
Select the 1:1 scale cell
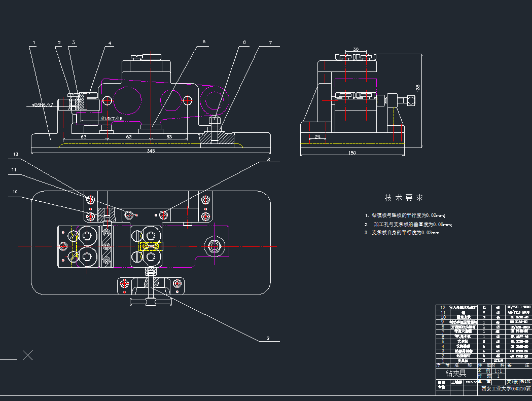499,371
